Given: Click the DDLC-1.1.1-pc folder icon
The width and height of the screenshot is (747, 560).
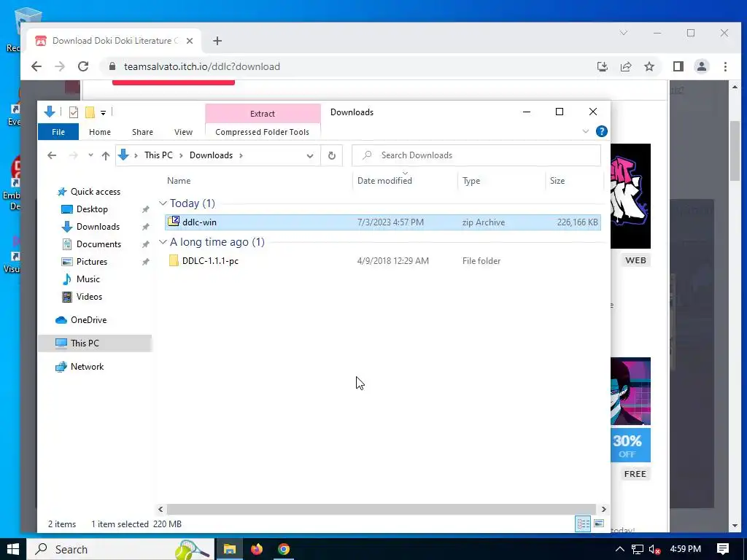Looking at the screenshot, I should [x=174, y=260].
